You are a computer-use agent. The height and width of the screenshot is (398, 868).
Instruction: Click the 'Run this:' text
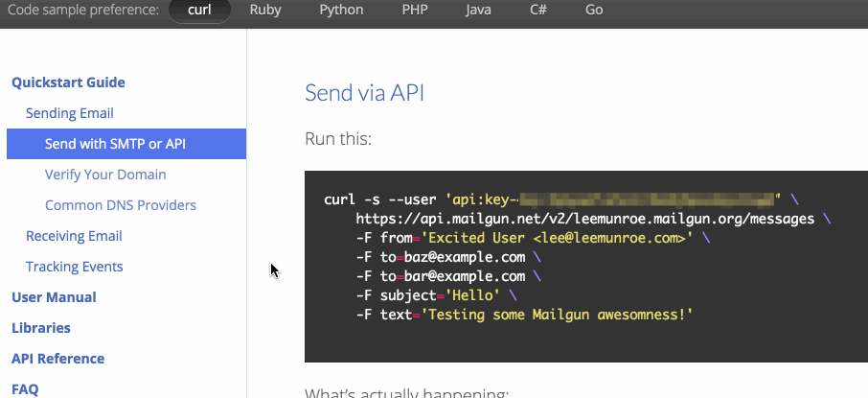[x=337, y=138]
